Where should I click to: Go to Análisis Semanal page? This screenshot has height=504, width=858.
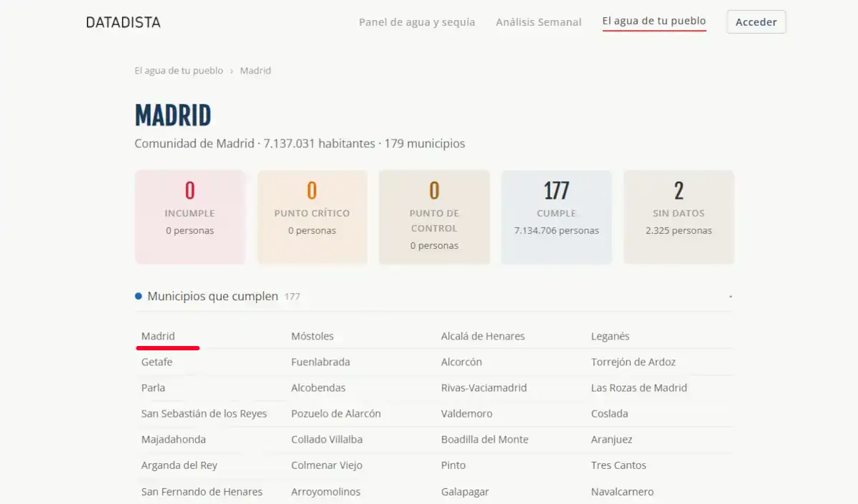click(538, 22)
